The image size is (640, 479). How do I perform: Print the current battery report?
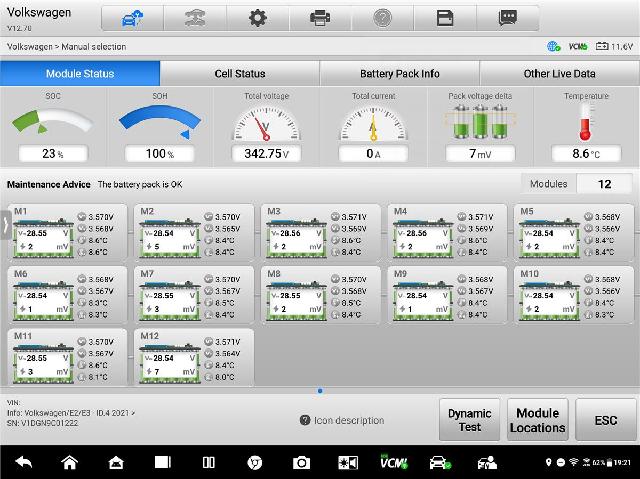(320, 18)
